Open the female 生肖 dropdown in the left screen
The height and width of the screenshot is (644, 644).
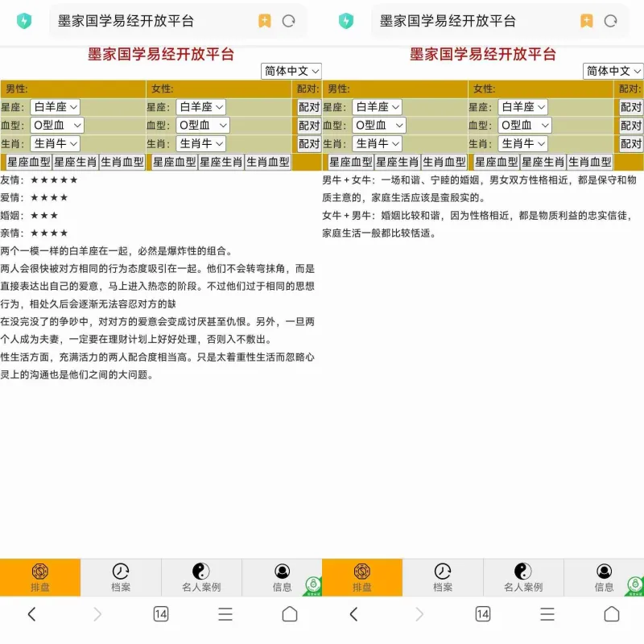(x=200, y=144)
